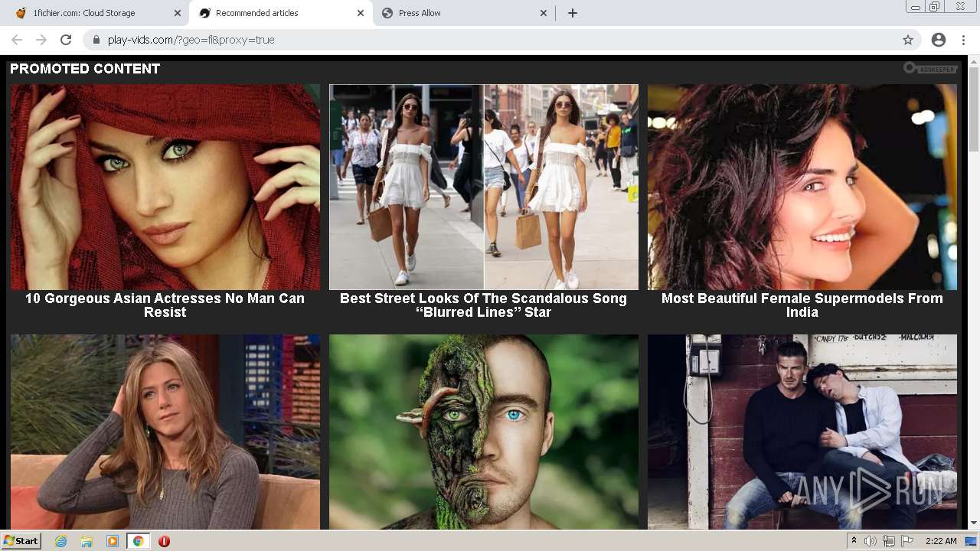Open the Adskeeper logo link
Image resolution: width=980 pixels, height=551 pixels.
[x=930, y=69]
